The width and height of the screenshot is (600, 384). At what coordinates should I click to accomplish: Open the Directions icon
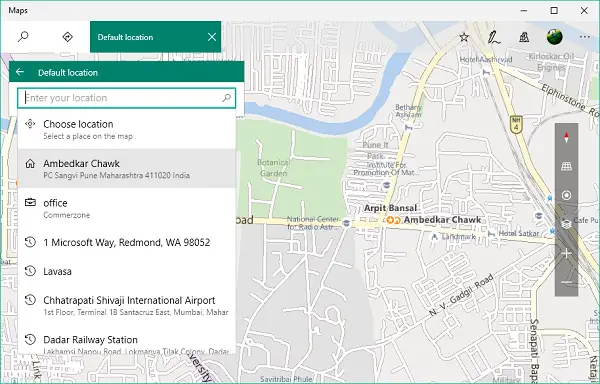click(67, 37)
